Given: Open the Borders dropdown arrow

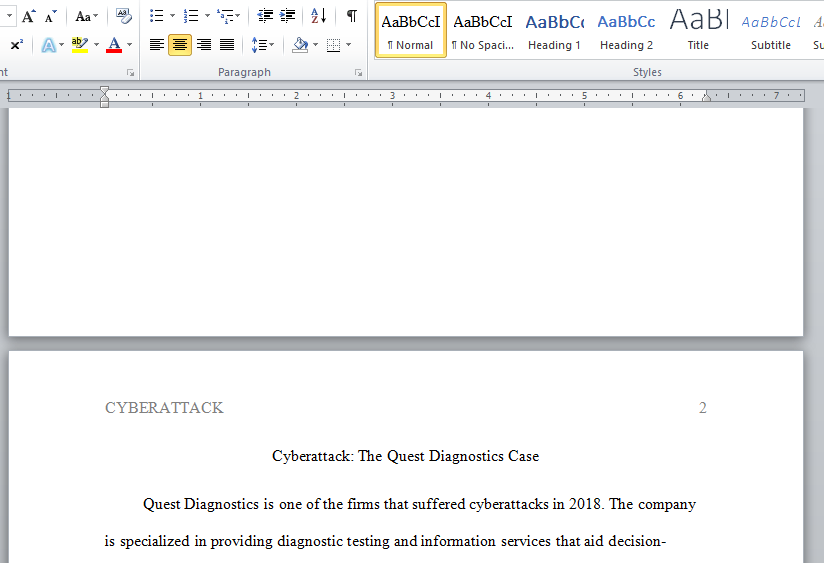Looking at the screenshot, I should click(x=348, y=45).
